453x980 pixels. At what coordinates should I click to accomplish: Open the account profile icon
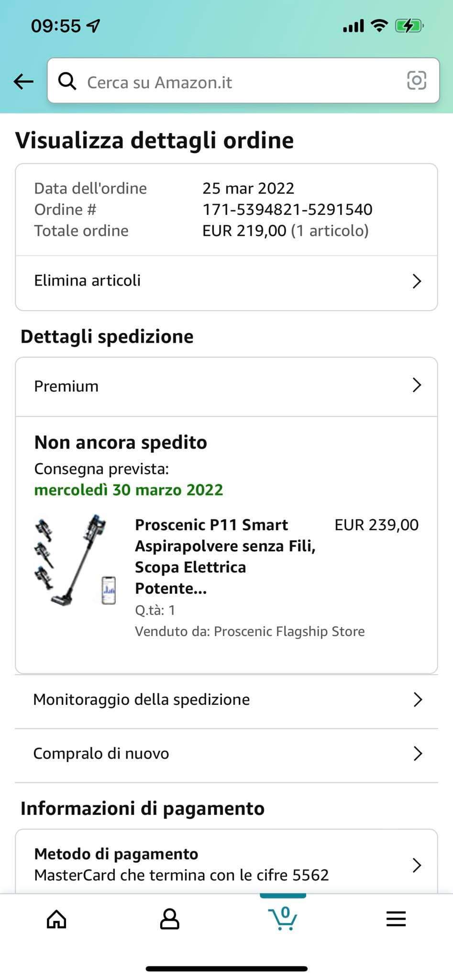click(x=169, y=919)
